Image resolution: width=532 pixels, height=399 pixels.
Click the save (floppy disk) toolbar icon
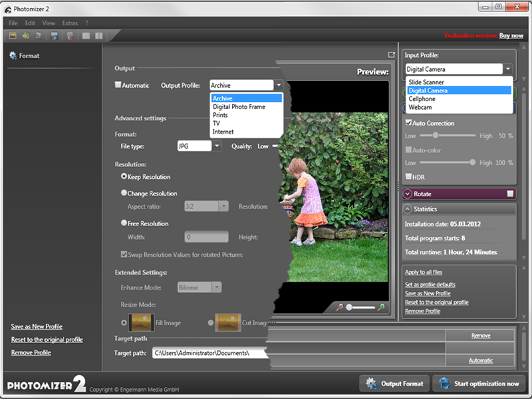click(x=53, y=36)
